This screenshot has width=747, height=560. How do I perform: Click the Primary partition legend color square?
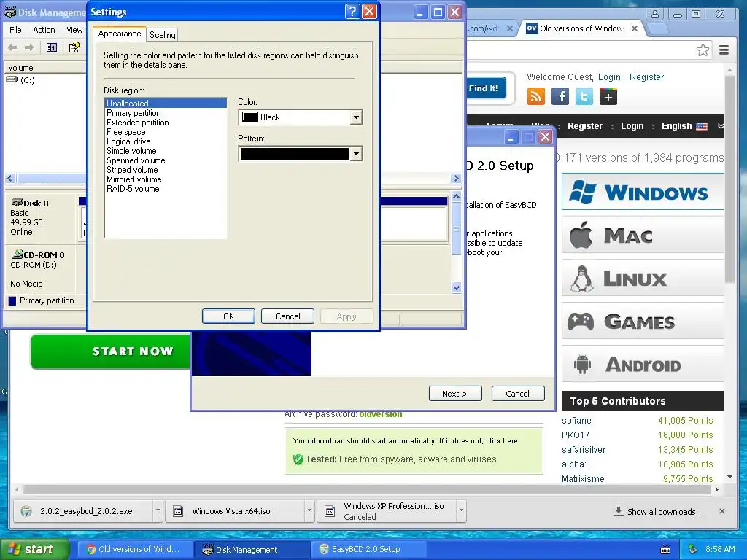pos(12,300)
